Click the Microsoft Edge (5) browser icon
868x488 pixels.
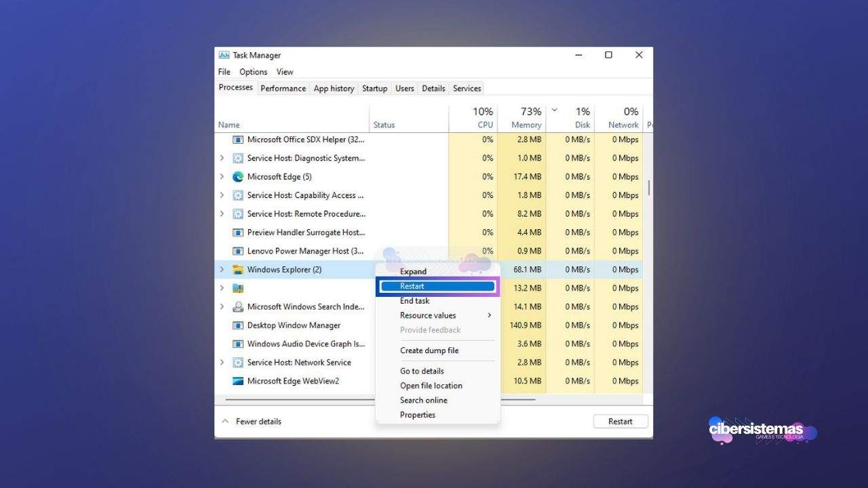pyautogui.click(x=237, y=177)
